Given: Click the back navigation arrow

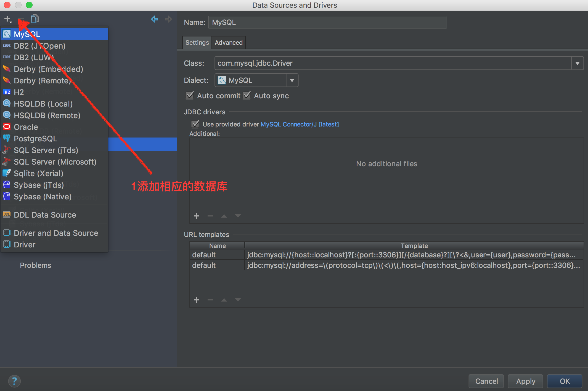Looking at the screenshot, I should (x=154, y=19).
